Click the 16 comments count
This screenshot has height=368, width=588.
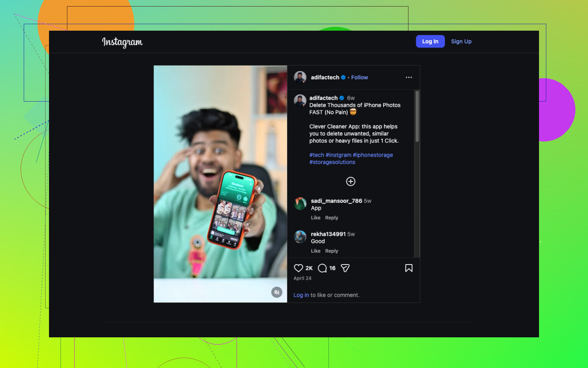(332, 268)
